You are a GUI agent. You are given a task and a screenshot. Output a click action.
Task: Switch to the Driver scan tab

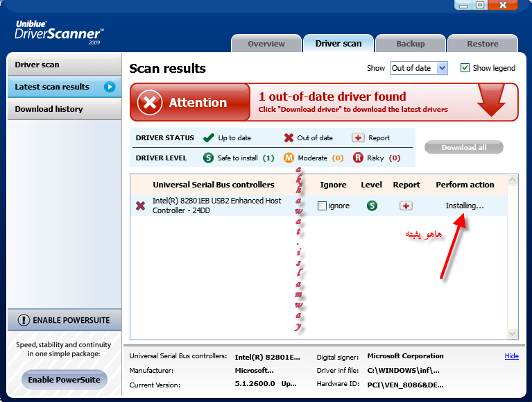pos(338,44)
